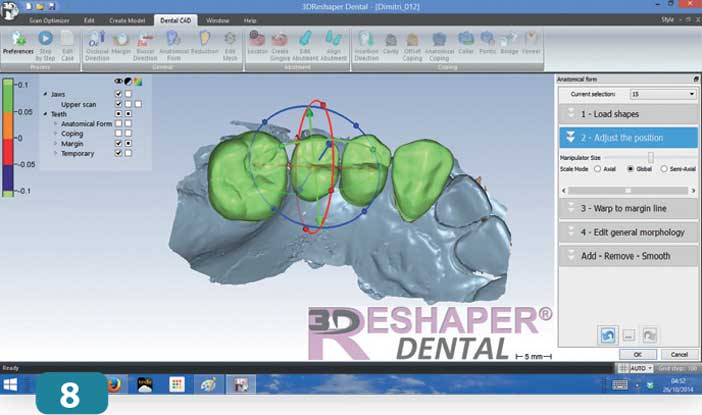Expand step 3 - Warp to margin line
The width and height of the screenshot is (702, 415).
[628, 208]
